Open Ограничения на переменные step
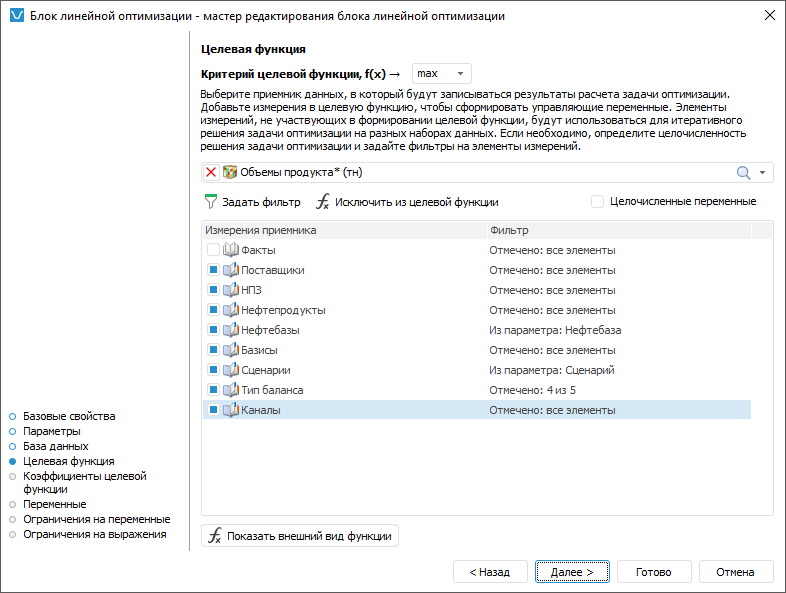The image size is (786, 593). click(96, 520)
